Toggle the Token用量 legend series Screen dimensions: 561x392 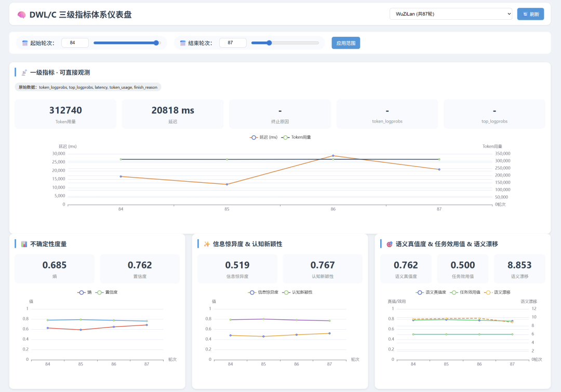tap(296, 138)
